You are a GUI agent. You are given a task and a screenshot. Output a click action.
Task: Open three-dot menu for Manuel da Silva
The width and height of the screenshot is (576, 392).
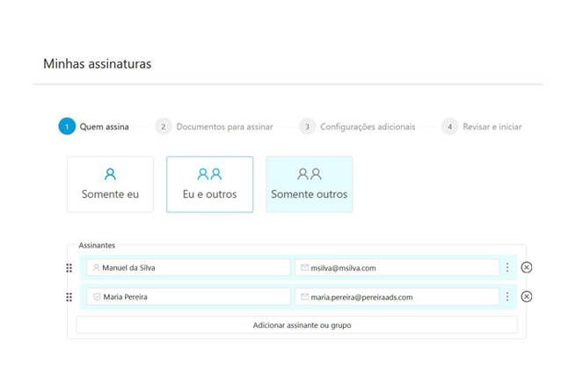point(507,268)
